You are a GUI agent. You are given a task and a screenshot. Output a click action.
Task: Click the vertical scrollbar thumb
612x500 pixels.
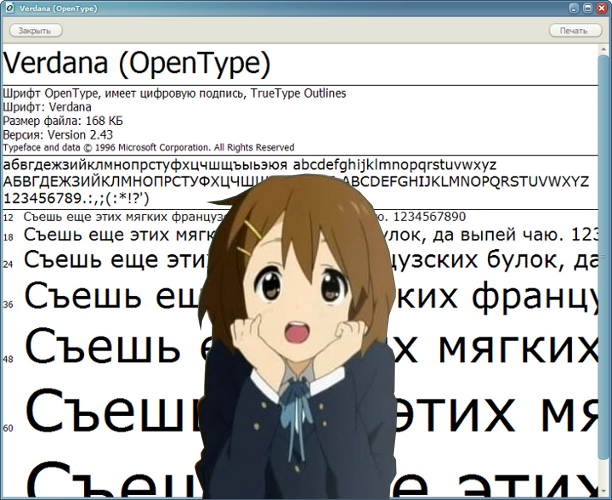coord(603,256)
